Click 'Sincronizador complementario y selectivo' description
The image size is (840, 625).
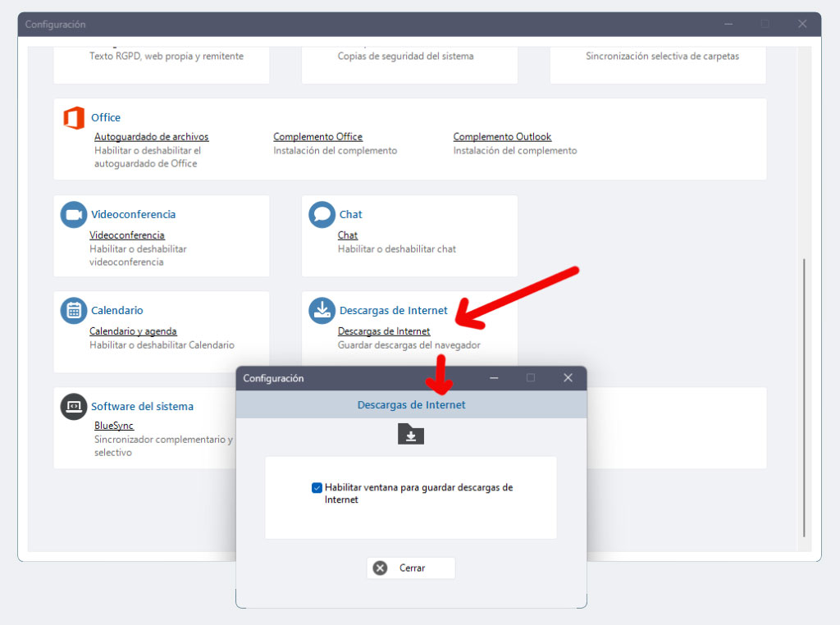coord(163,446)
